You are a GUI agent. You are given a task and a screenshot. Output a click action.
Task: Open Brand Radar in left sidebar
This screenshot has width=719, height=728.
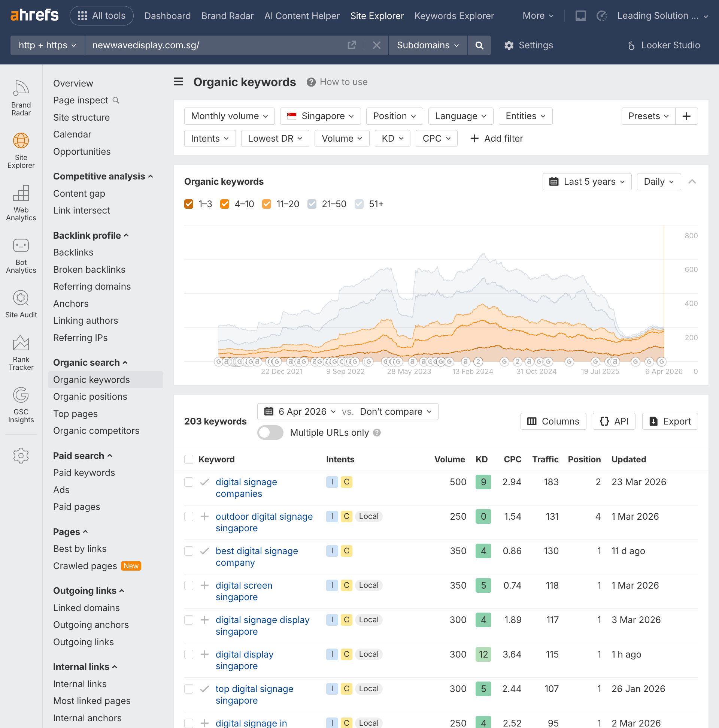pyautogui.click(x=21, y=98)
